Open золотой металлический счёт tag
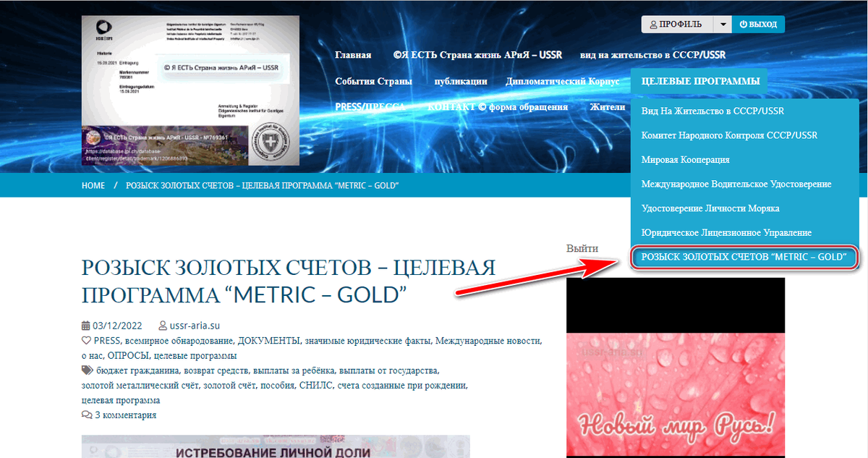 [140, 386]
